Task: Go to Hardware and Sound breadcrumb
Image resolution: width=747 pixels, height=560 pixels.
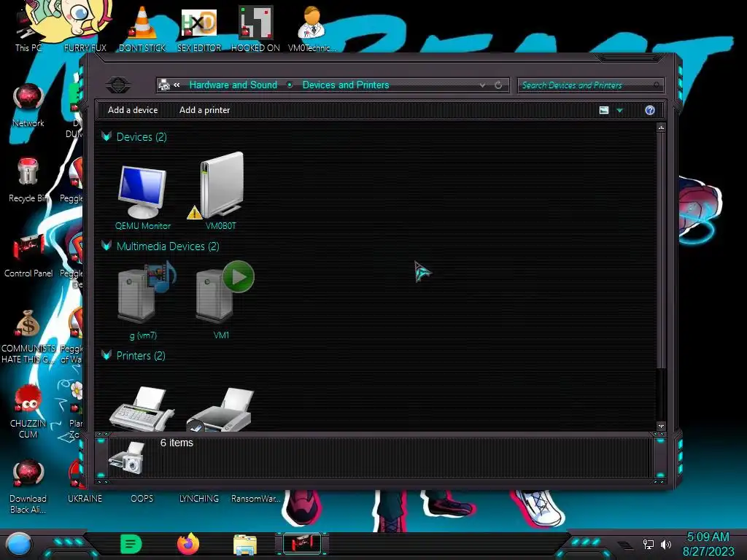Action: point(233,85)
